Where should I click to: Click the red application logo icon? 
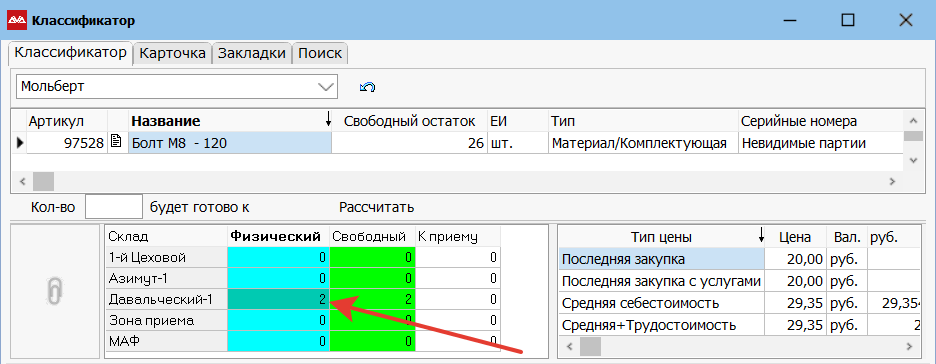[x=17, y=21]
